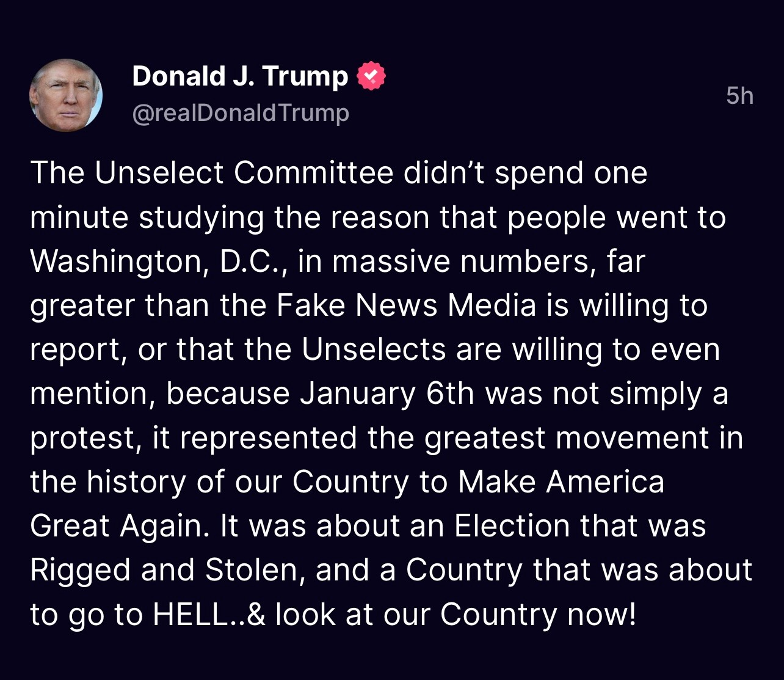Open the @realDonaldTrump handle link
This screenshot has height=680, width=784.
tap(241, 113)
